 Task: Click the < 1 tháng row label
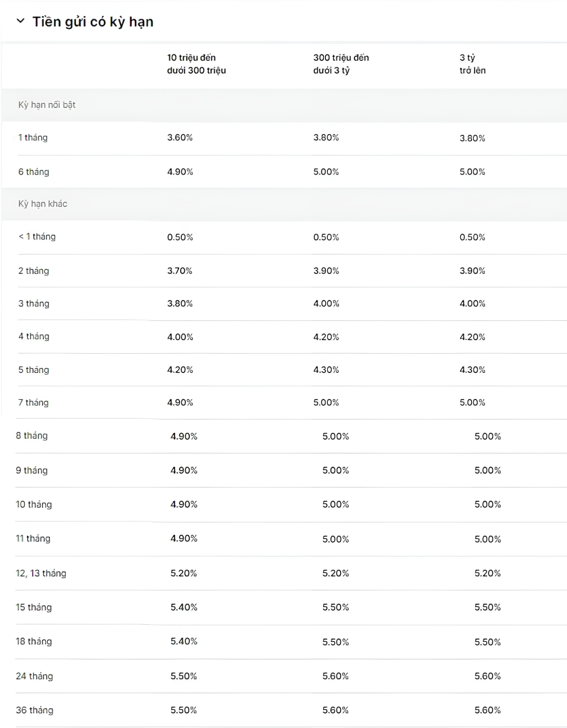[x=37, y=237]
